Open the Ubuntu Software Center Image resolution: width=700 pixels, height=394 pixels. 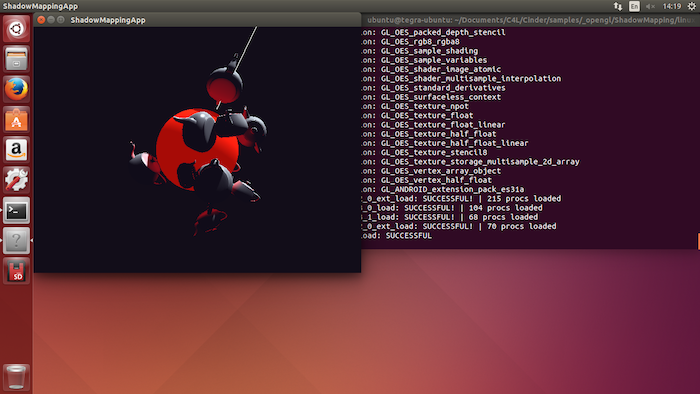pyautogui.click(x=17, y=119)
